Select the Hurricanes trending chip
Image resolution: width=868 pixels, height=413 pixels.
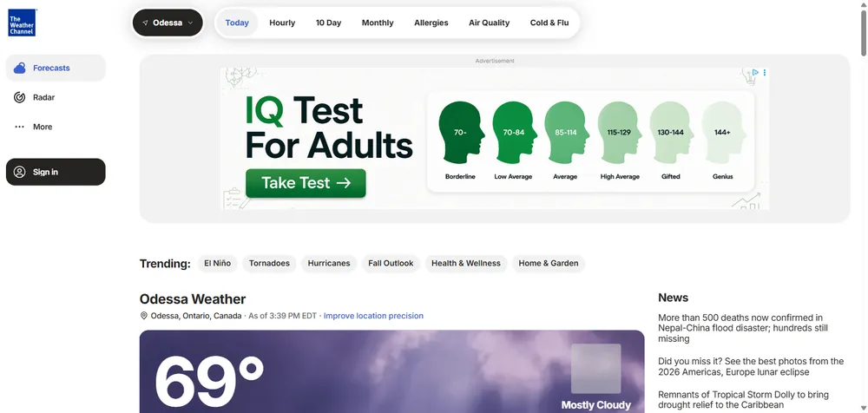pos(329,264)
